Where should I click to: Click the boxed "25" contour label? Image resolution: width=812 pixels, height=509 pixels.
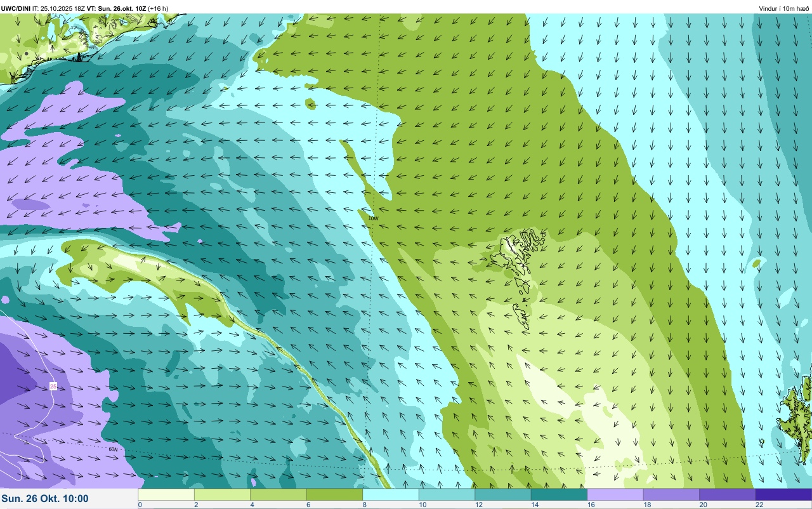click(53, 386)
